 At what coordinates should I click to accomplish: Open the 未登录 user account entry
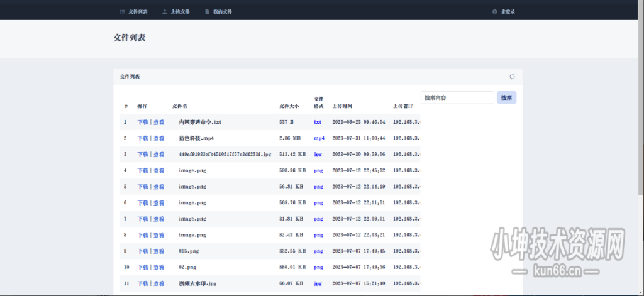[x=504, y=12]
